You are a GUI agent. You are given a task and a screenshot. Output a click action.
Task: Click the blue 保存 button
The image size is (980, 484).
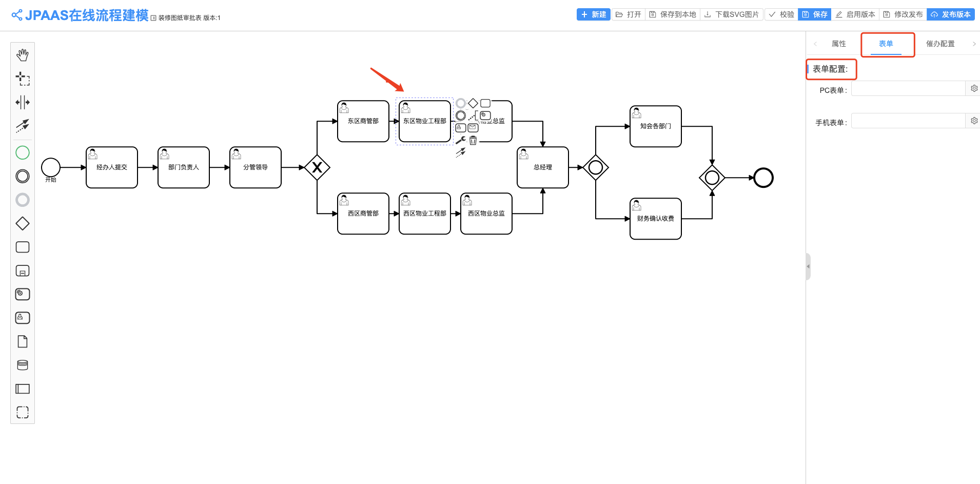pyautogui.click(x=814, y=14)
